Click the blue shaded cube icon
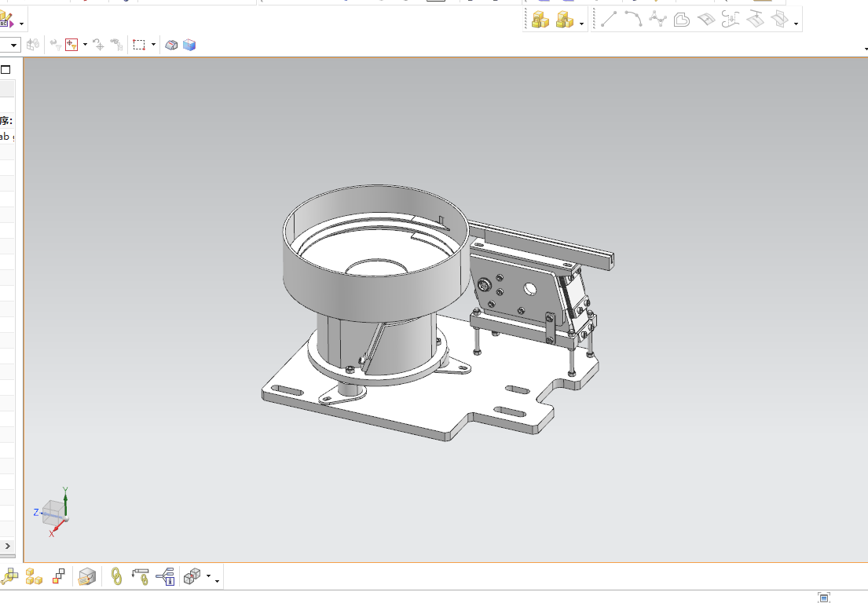 coord(189,45)
